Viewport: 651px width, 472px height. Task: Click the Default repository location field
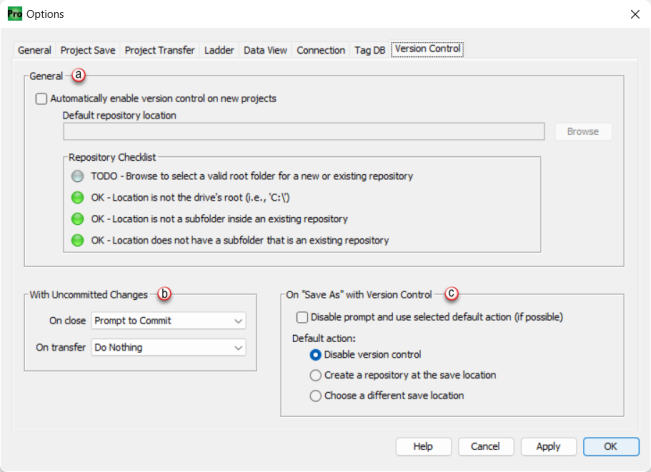(303, 132)
